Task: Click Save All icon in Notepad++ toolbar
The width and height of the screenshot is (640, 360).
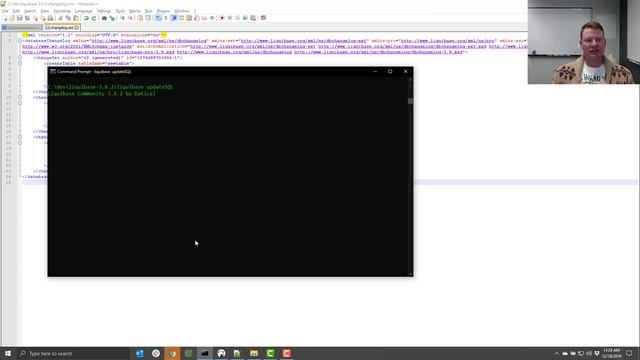Action: (27, 18)
